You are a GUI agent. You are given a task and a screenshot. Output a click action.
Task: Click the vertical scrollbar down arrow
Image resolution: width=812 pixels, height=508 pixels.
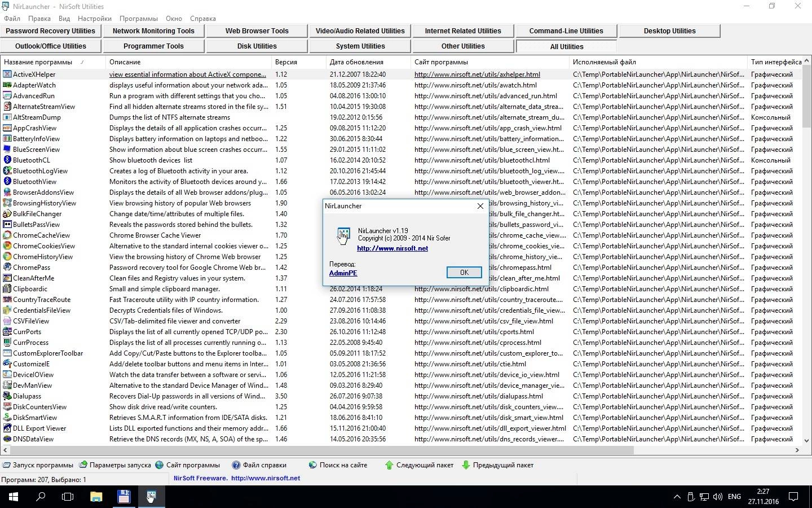[806, 440]
